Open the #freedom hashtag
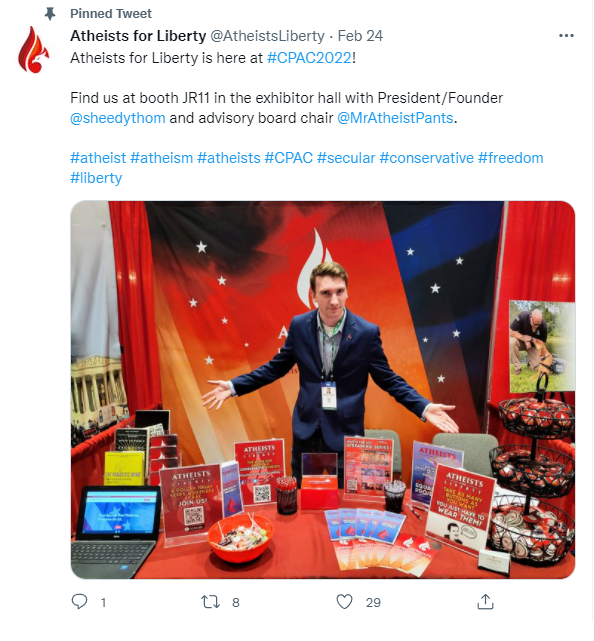 click(511, 158)
